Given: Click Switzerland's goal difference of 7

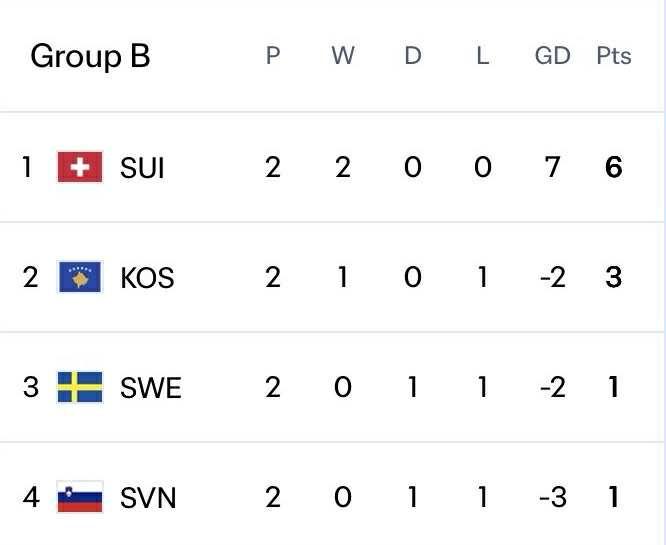Looking at the screenshot, I should point(552,167).
